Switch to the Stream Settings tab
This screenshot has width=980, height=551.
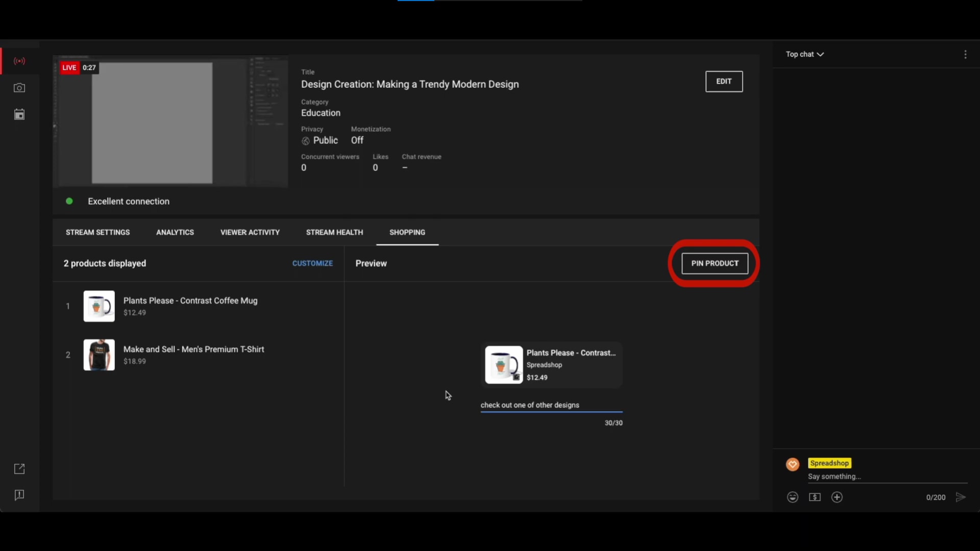[x=98, y=233]
